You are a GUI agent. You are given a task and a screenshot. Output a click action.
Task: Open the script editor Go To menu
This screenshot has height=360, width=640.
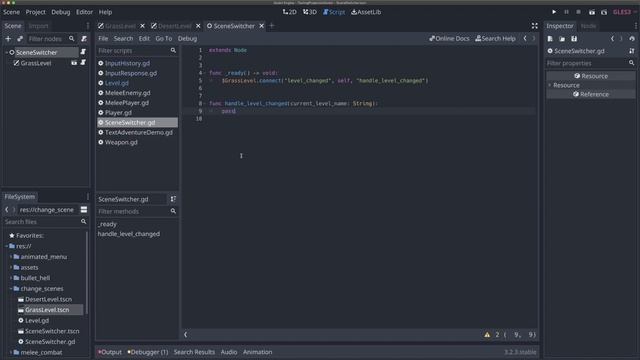(x=164, y=38)
